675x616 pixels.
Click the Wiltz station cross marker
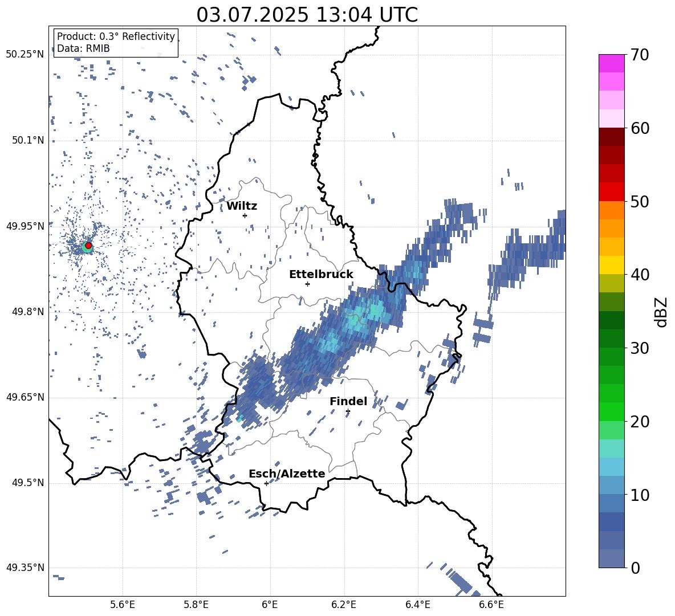(245, 215)
